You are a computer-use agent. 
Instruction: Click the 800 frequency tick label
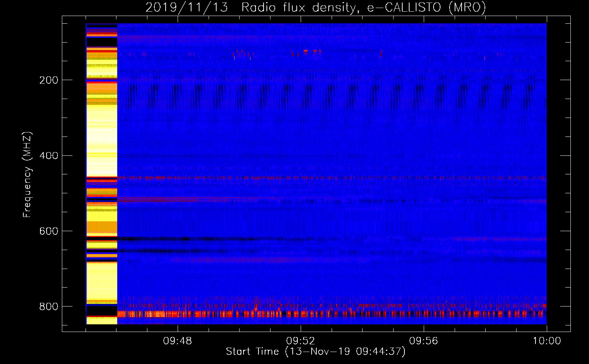pos(48,306)
